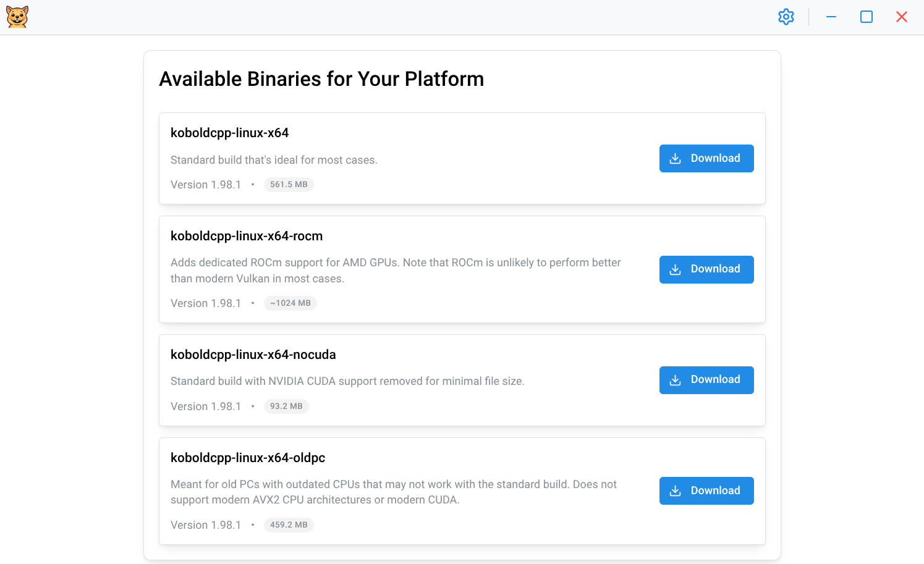Click the ROCm support for AMD GPUs description

coord(396,271)
